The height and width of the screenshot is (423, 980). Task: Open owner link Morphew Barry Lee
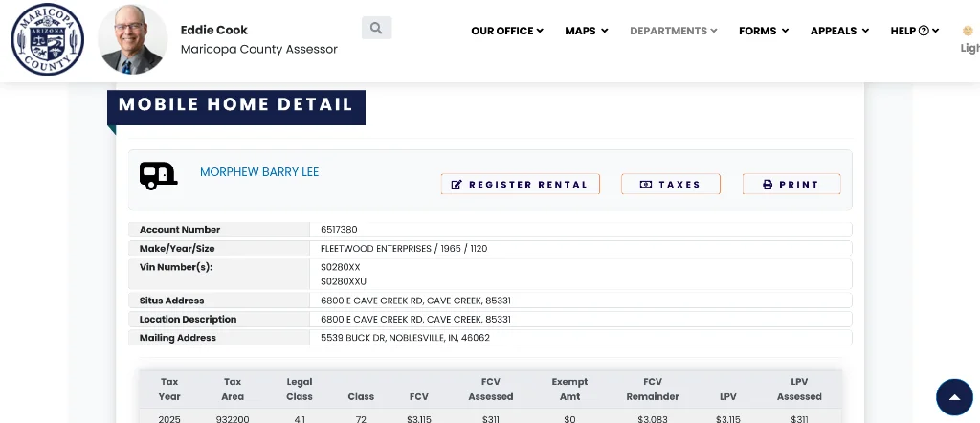pyautogui.click(x=259, y=172)
